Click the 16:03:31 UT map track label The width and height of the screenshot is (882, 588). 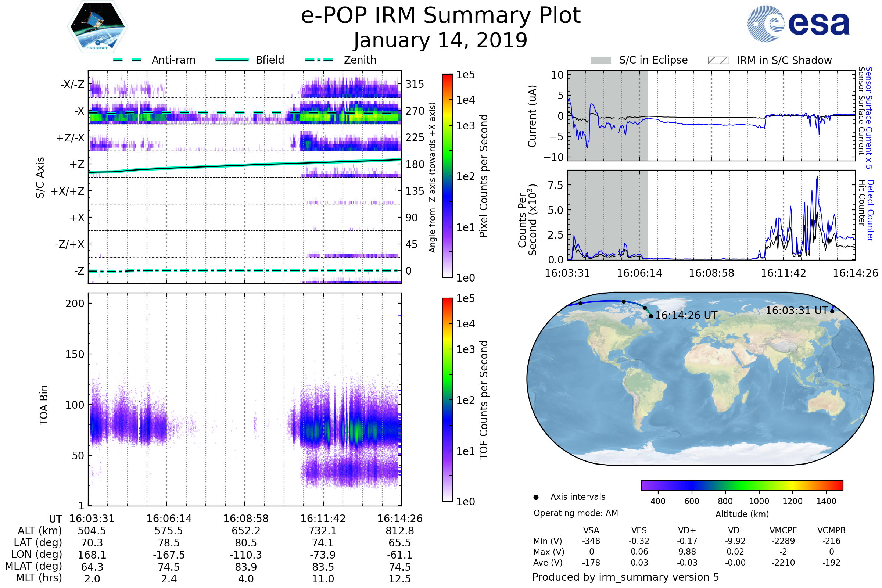tap(796, 311)
